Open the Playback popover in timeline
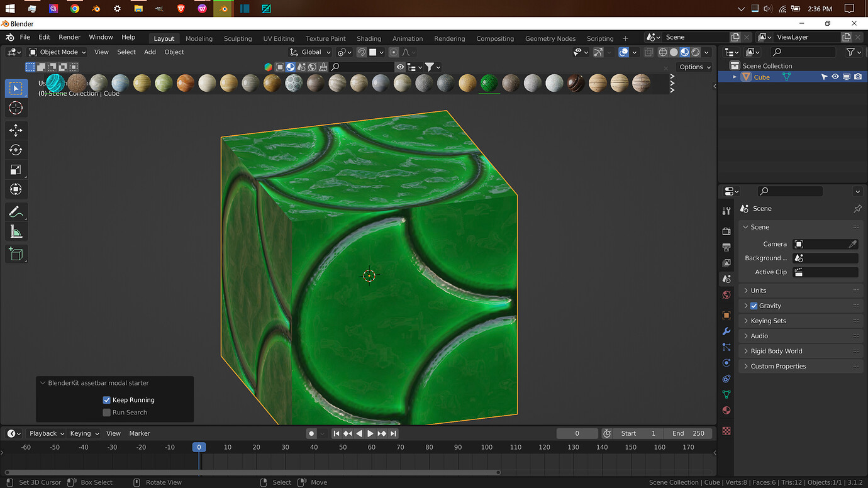Screen dimensions: 868x488 coord(47,433)
